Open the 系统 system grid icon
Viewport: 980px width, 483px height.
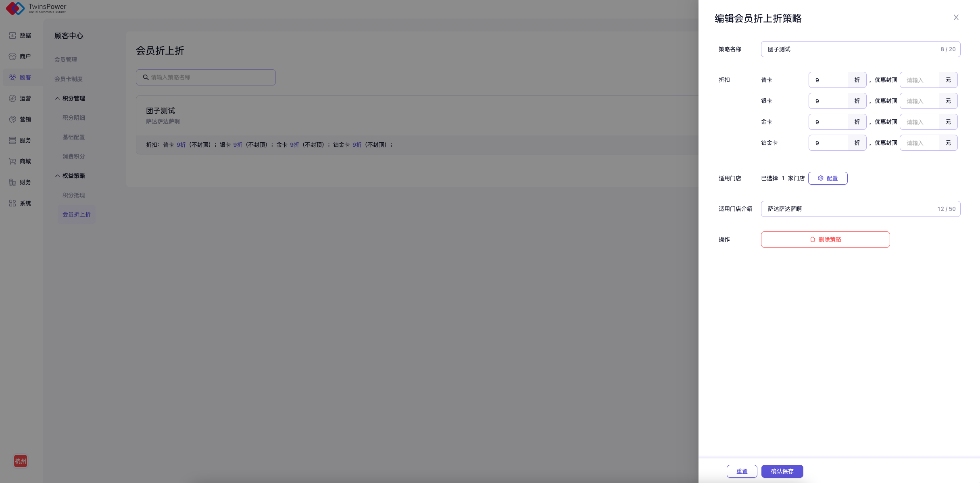tap(13, 203)
